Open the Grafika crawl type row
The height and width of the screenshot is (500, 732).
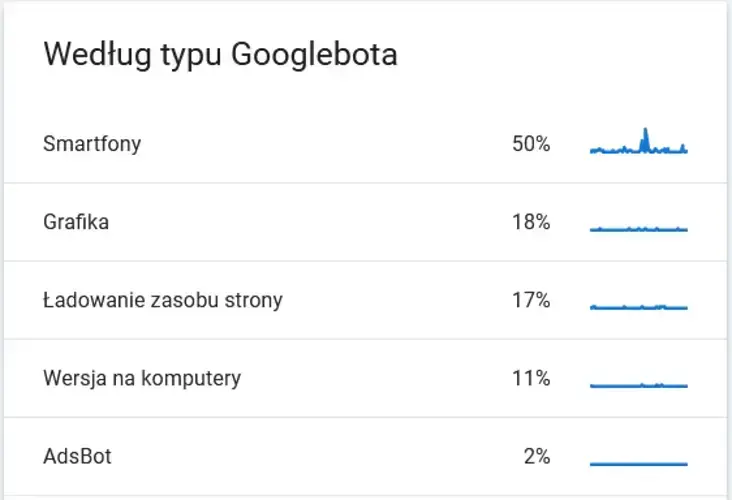76,222
